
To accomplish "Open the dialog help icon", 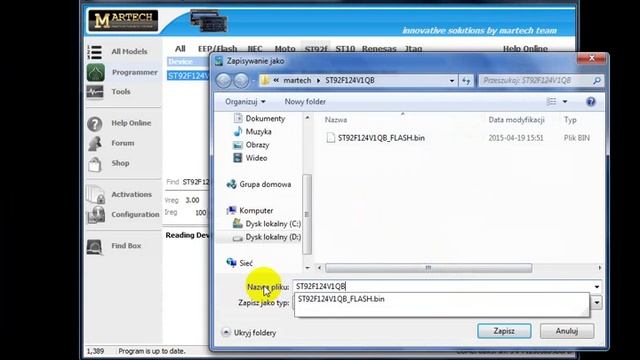I will click(591, 102).
